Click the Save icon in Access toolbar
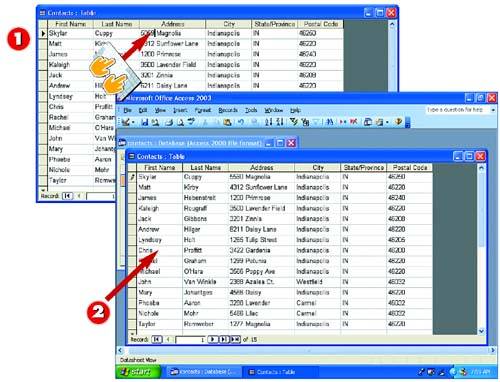Image resolution: width=500 pixels, height=382 pixels. tap(144, 122)
